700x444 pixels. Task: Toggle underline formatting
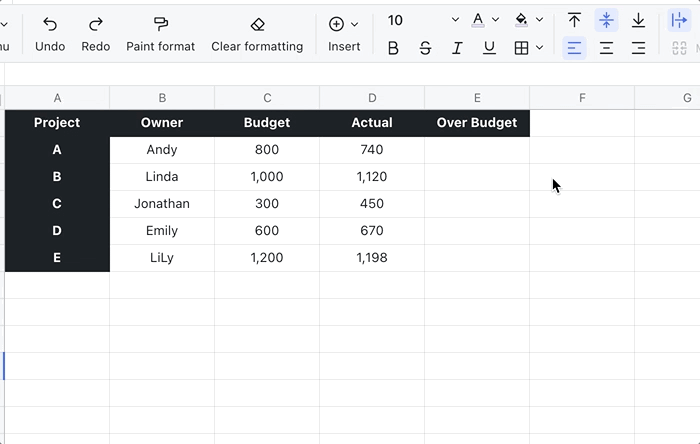[489, 48]
